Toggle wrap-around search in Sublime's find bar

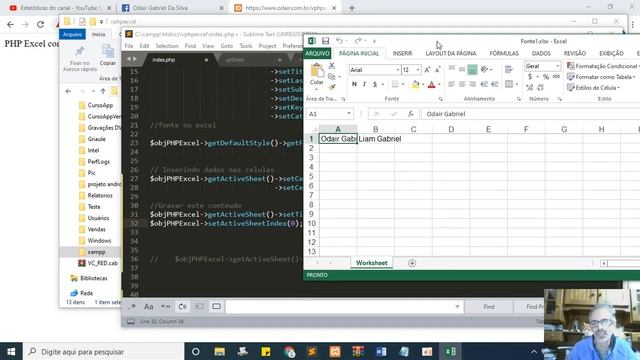tap(182, 307)
